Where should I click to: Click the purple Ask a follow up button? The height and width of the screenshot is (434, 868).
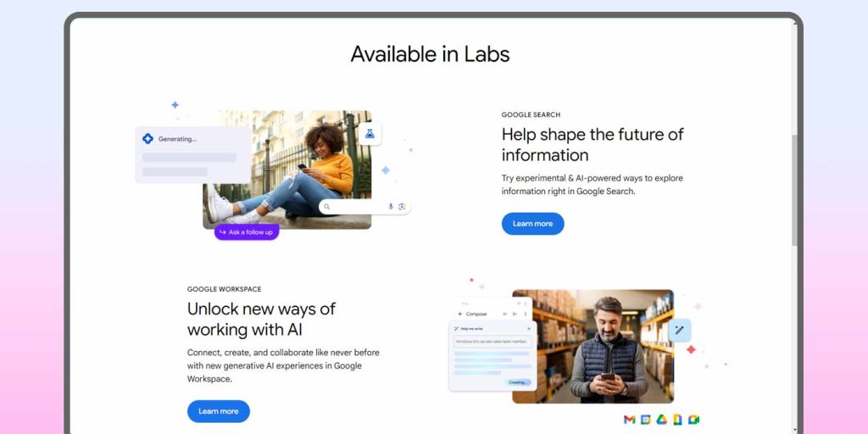pos(247,232)
